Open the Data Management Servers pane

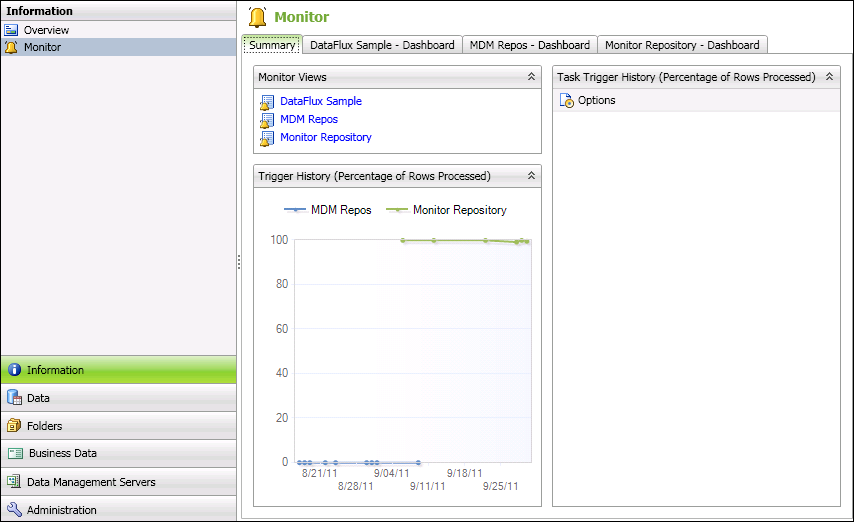tap(91, 482)
